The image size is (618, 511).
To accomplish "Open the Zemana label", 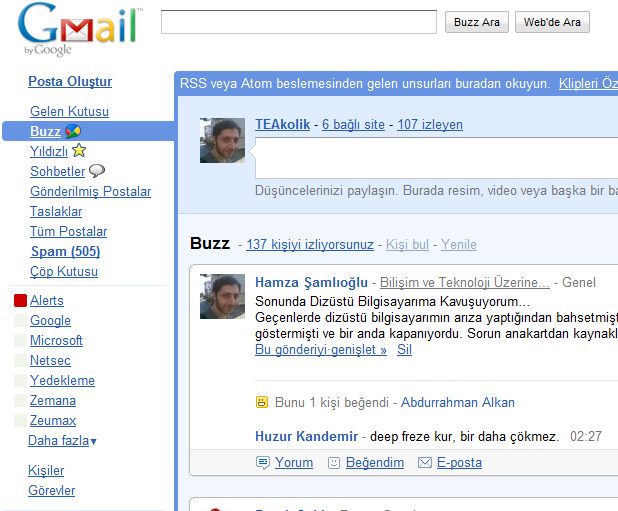I will (53, 400).
